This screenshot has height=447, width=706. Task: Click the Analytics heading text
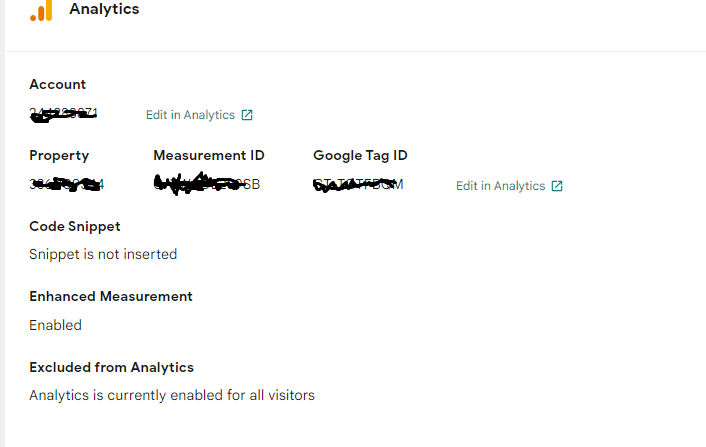pyautogui.click(x=104, y=9)
